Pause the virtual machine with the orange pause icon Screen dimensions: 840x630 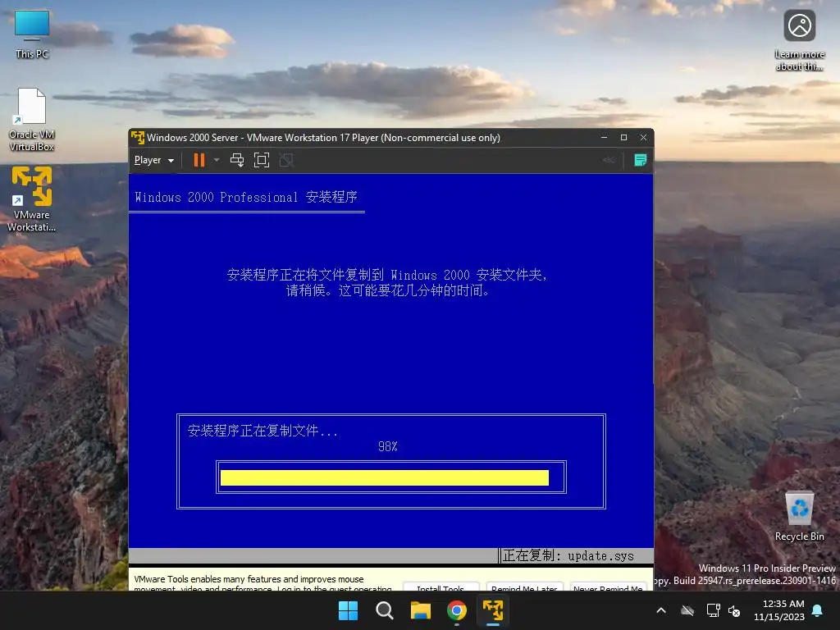[199, 160]
